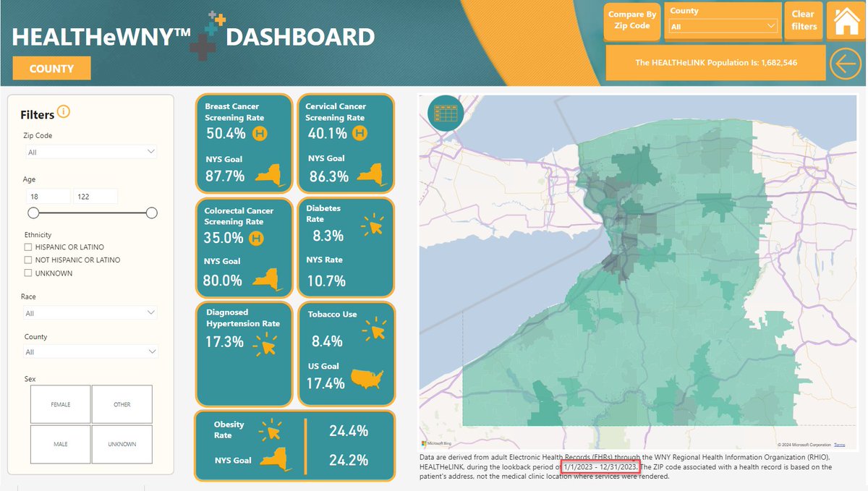Open the County dropdown in top header
The width and height of the screenshot is (868, 491).
(x=723, y=27)
